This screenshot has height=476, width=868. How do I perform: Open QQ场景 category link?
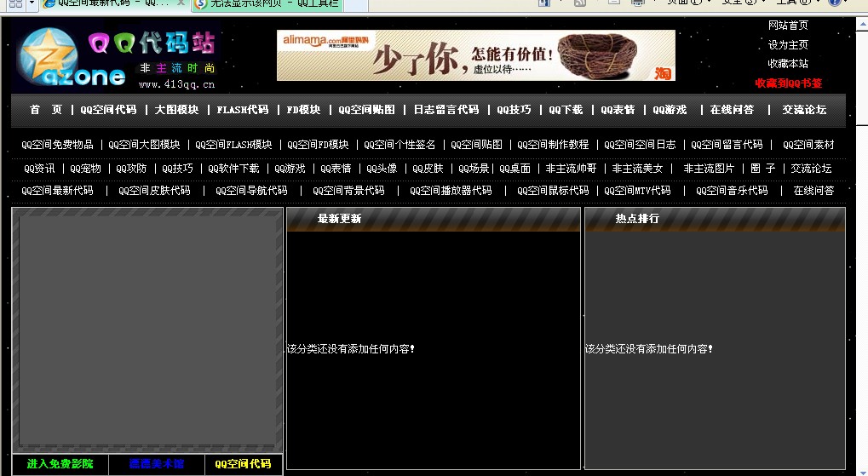(x=474, y=169)
